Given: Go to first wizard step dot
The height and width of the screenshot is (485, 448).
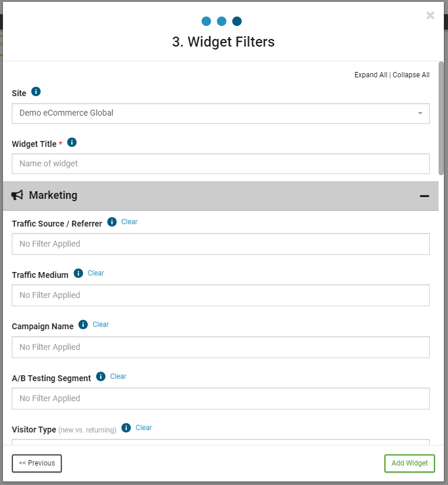Looking at the screenshot, I should tap(206, 21).
